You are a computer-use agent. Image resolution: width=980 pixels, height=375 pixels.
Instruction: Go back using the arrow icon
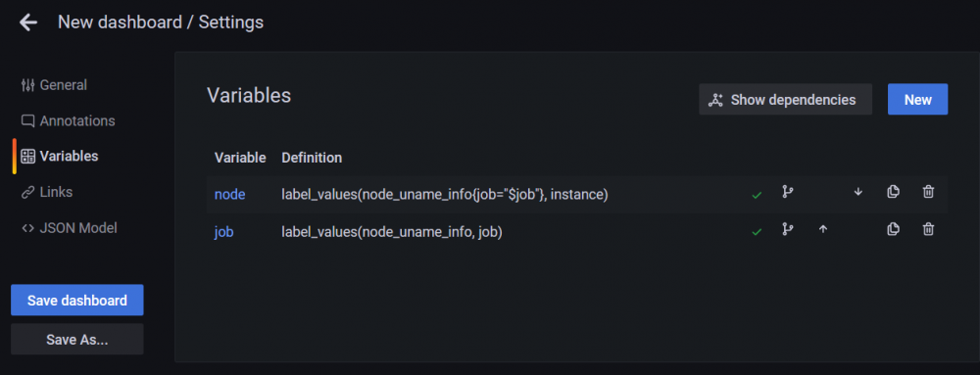[28, 23]
